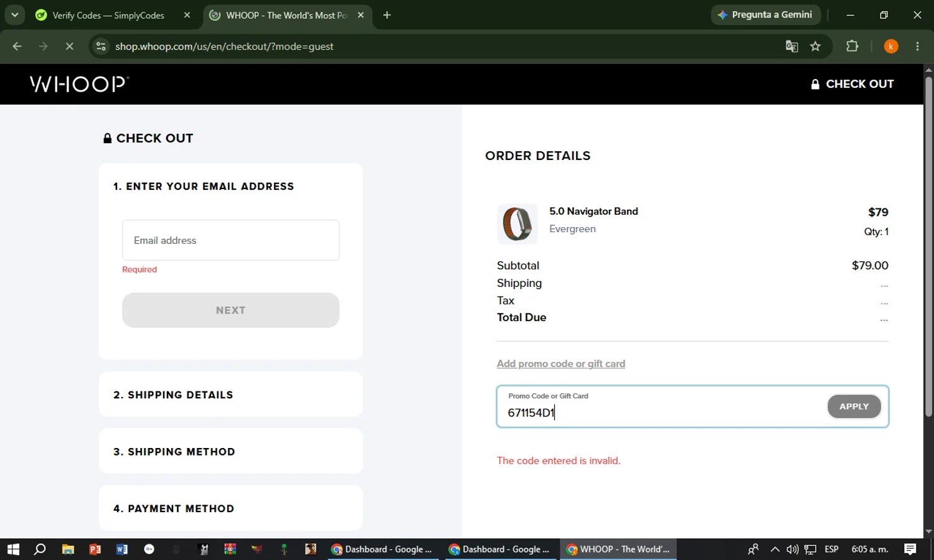
Task: Go back to previous page
Action: coord(17,46)
